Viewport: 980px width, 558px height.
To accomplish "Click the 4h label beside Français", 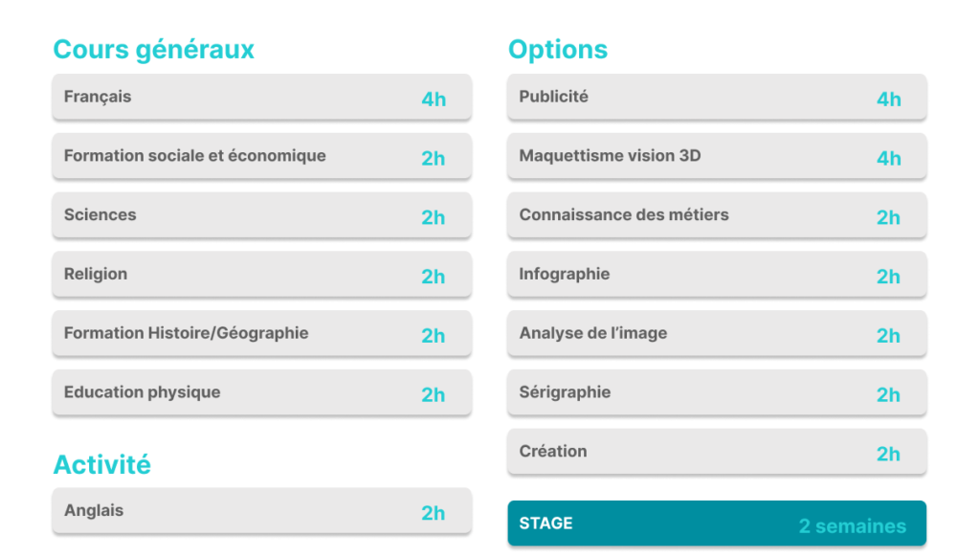I will [x=434, y=100].
